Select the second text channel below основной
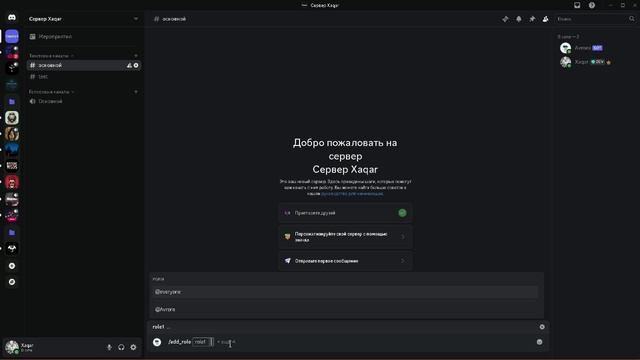The image size is (640, 360). (84, 77)
